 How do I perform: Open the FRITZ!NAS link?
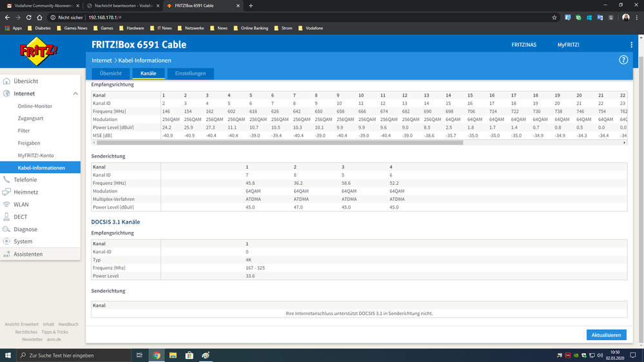pyautogui.click(x=523, y=44)
